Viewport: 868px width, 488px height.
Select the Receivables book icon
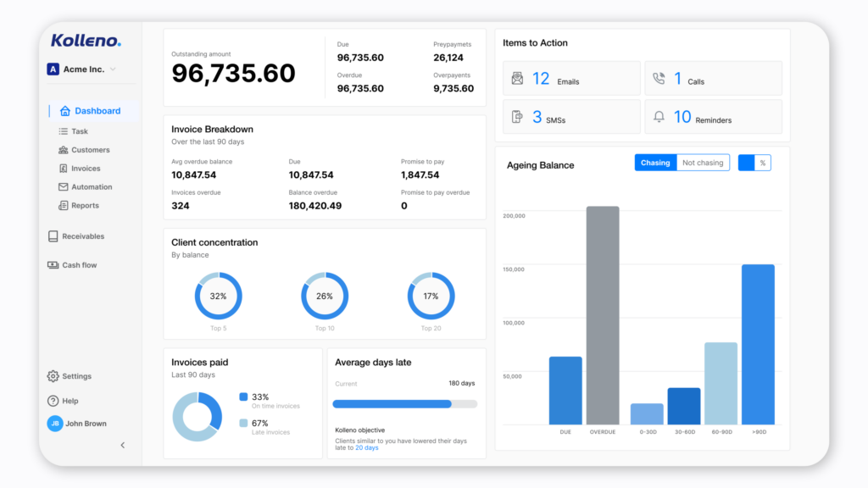pos(53,236)
